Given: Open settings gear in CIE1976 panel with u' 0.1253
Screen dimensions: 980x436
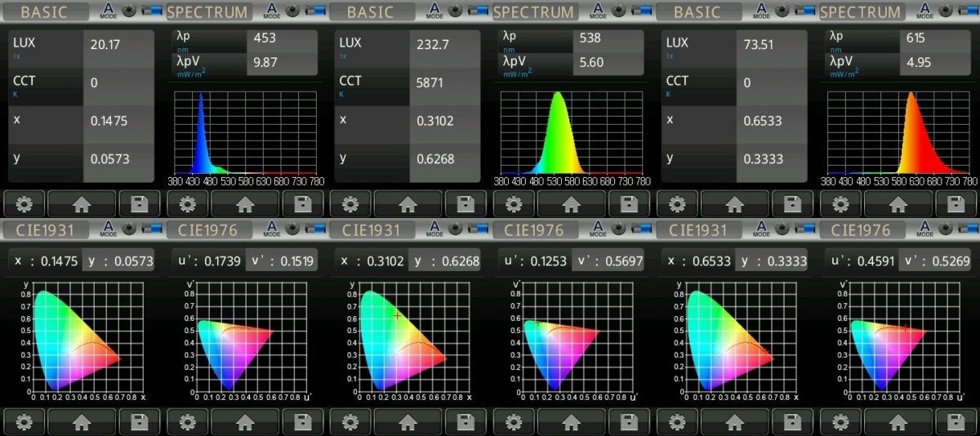Looking at the screenshot, I should click(x=514, y=421).
